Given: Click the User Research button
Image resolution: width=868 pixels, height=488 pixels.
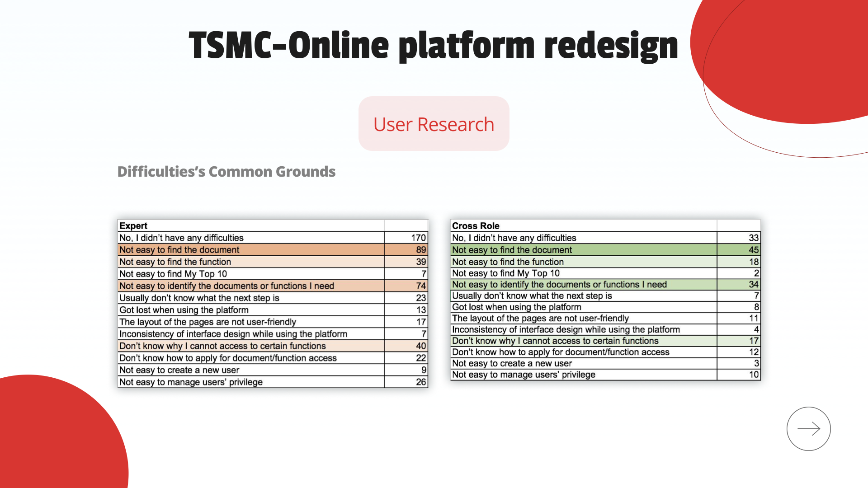Looking at the screenshot, I should pyautogui.click(x=434, y=123).
